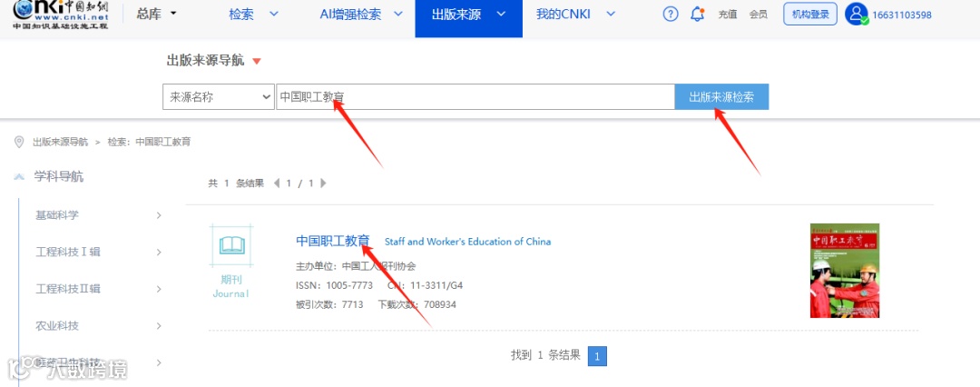Click the 主办单位 organizer text

pyautogui.click(x=357, y=266)
